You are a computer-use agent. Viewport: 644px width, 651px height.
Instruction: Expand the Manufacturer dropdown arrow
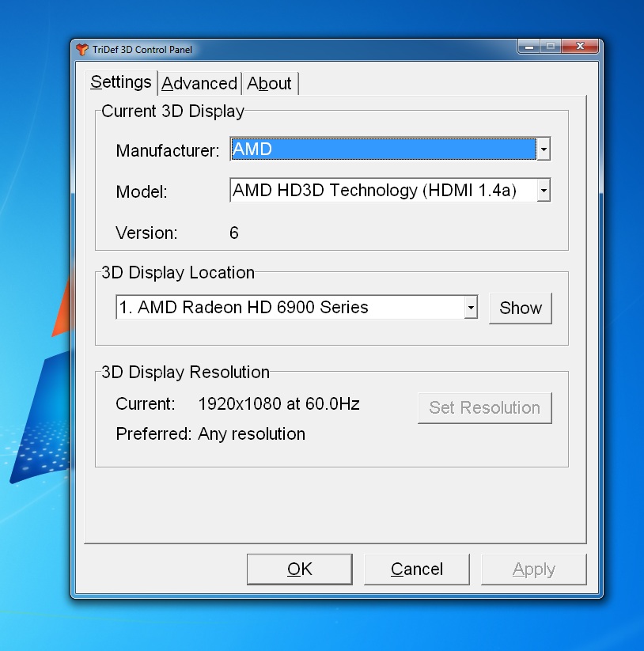pos(544,149)
